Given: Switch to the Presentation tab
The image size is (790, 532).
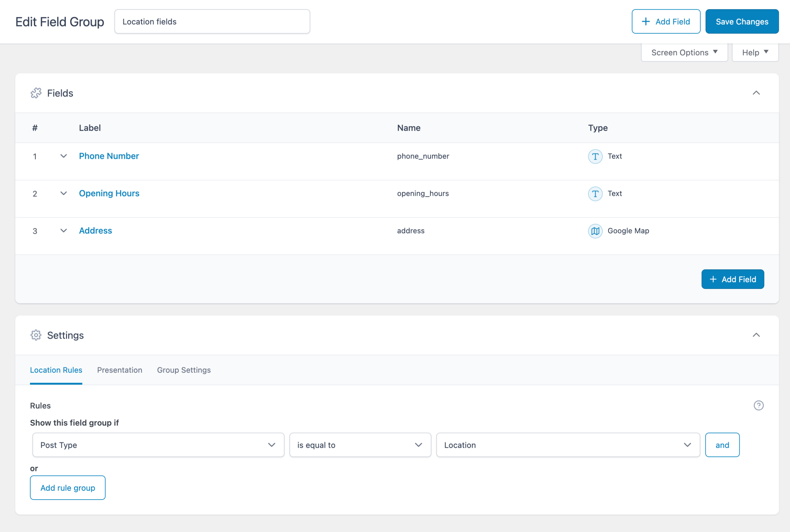Looking at the screenshot, I should tap(119, 370).
